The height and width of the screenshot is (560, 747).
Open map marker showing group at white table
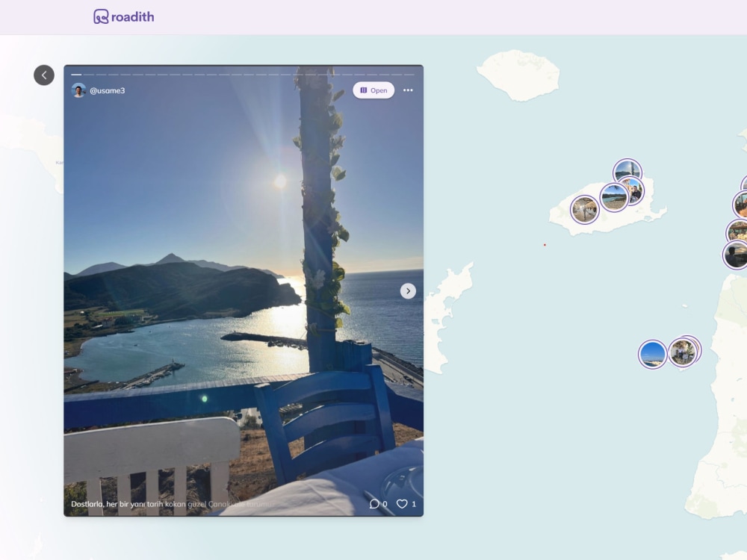click(x=682, y=352)
